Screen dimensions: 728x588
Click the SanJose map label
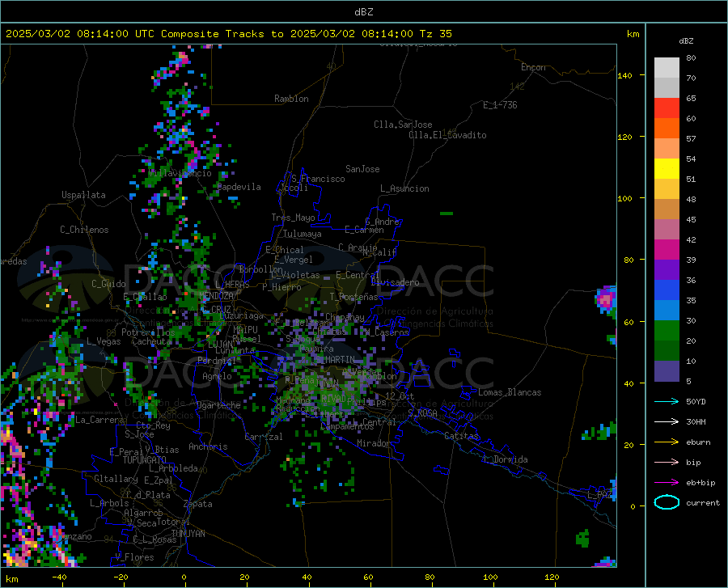[x=362, y=169]
